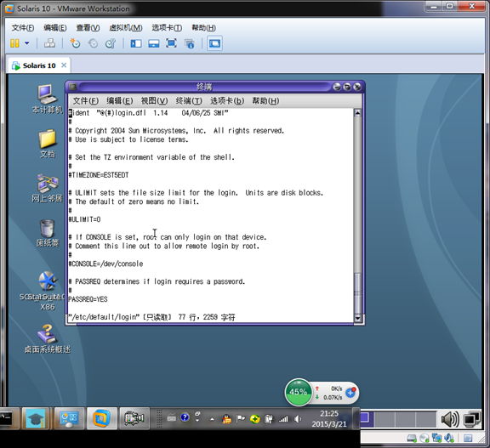The image size is (490, 448).
Task: Revert the virtual machine to its previous snapshot
Action: (x=93, y=43)
